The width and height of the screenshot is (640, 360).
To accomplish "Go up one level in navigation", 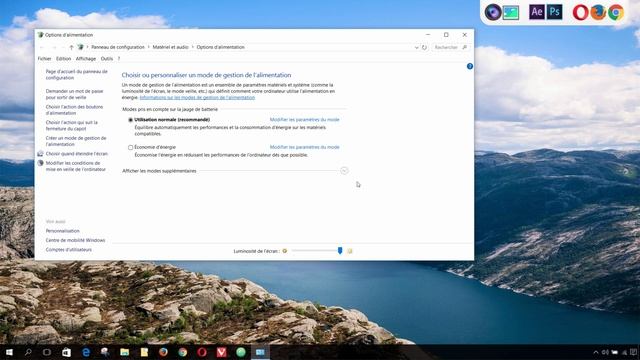I will tap(71, 47).
